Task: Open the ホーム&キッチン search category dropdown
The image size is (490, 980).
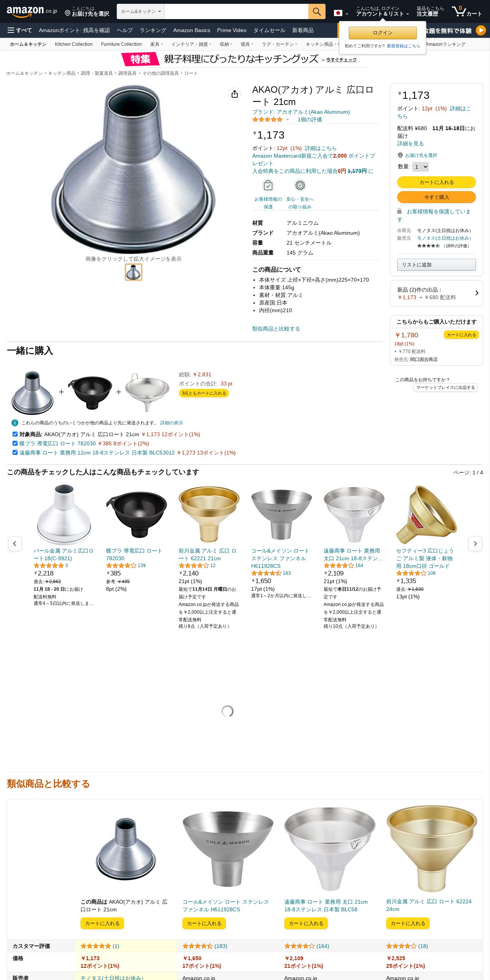Action: [140, 11]
